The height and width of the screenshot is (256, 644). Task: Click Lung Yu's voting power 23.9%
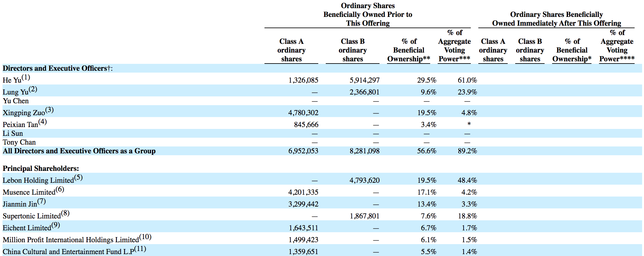[467, 92]
